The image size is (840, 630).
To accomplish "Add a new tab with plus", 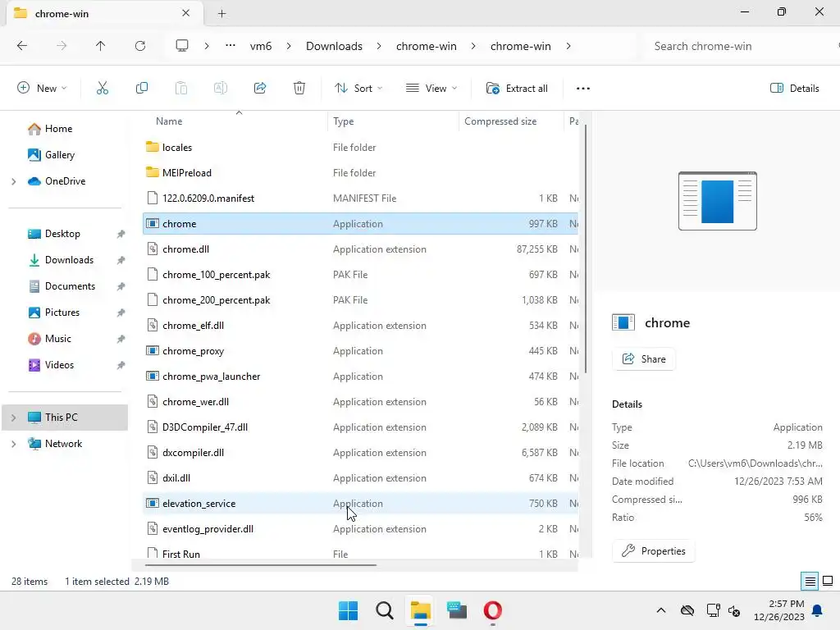I will pos(221,13).
